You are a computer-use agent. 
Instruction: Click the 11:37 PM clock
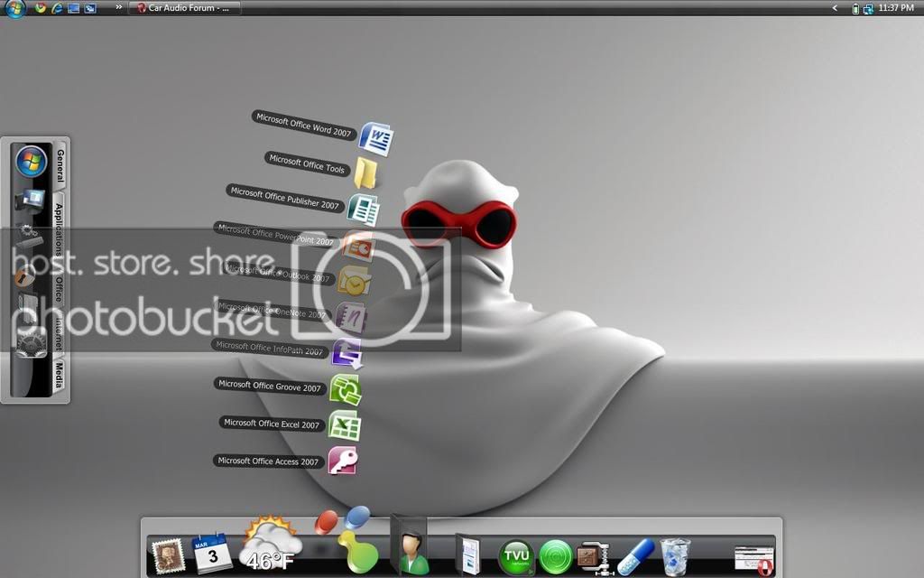896,7
